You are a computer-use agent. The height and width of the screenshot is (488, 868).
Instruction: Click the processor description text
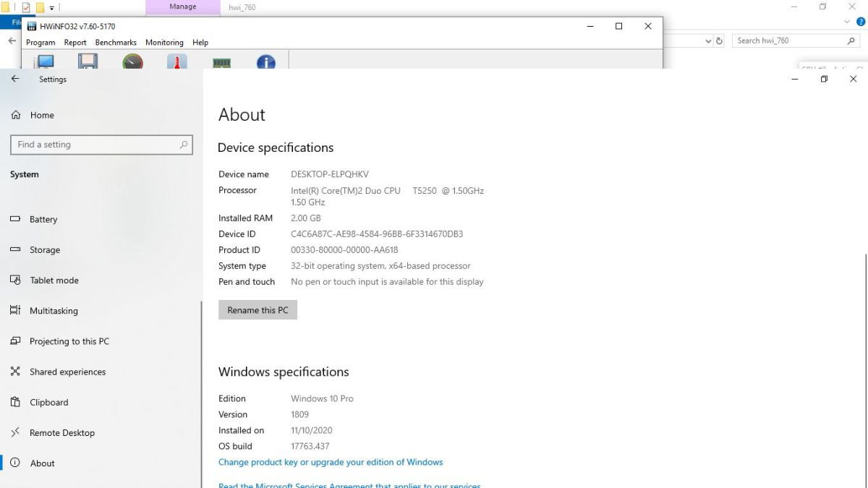pos(387,197)
